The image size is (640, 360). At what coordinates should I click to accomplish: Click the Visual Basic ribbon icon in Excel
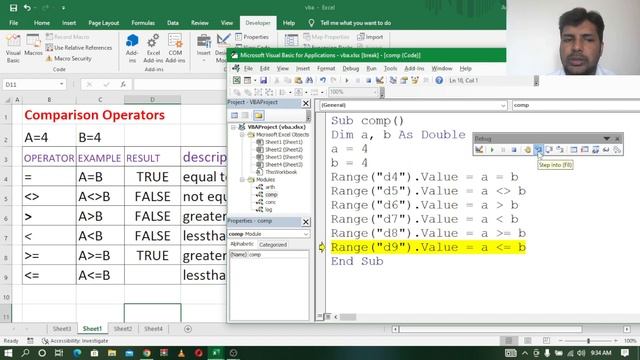pos(13,48)
